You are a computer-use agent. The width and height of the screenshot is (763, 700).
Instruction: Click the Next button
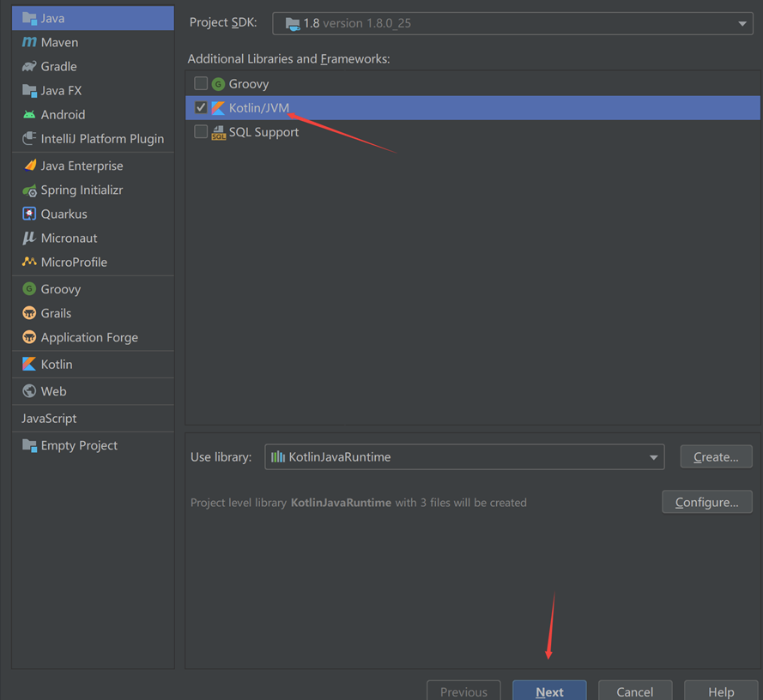tap(549, 691)
